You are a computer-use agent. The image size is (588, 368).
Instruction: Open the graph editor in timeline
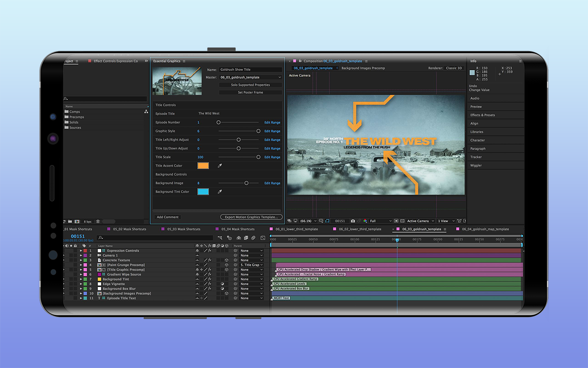click(x=263, y=238)
